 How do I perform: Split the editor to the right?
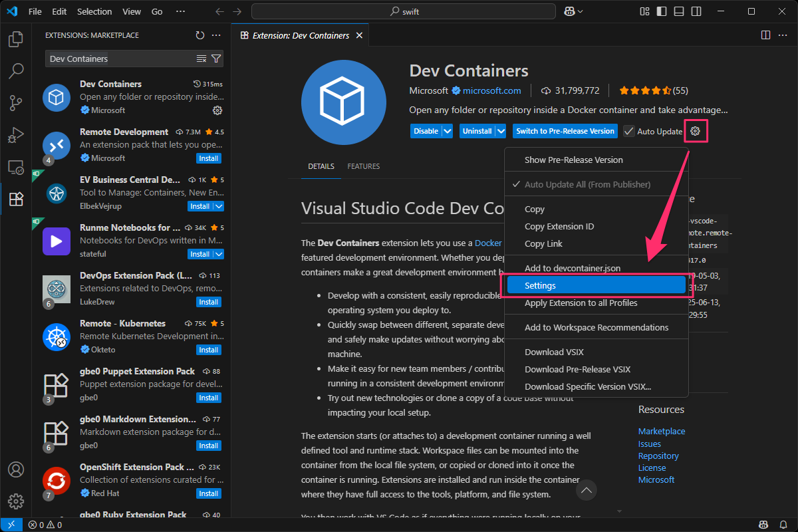[x=765, y=35]
